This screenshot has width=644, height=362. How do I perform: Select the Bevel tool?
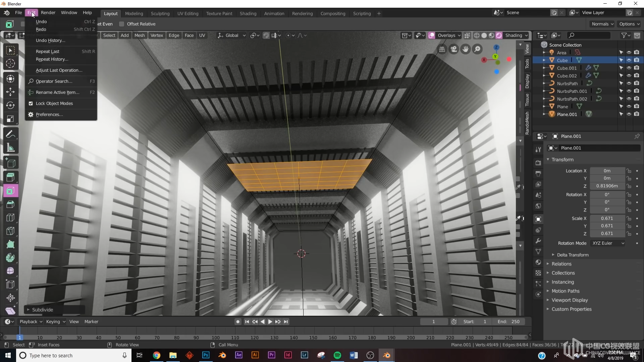[x=10, y=204]
